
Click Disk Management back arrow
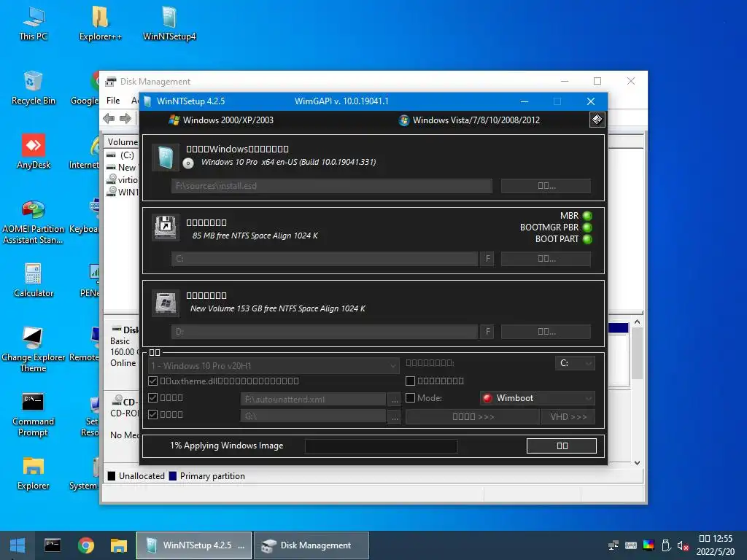tap(109, 119)
